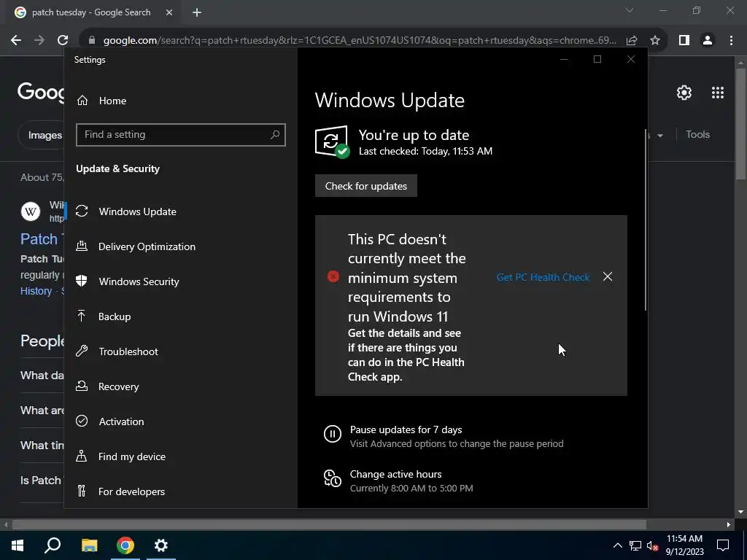Reload the Chrome page
This screenshot has height=560, width=747.
point(63,41)
